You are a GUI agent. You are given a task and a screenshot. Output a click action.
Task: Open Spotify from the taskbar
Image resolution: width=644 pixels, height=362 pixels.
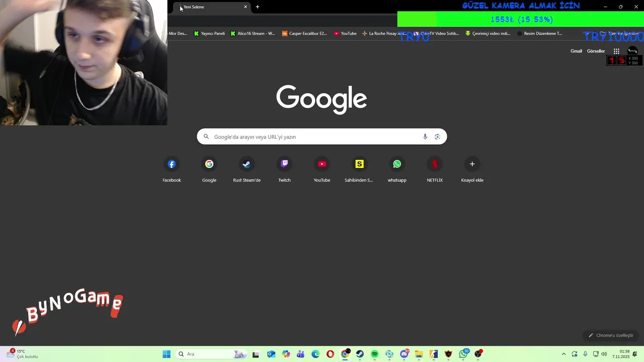click(374, 354)
